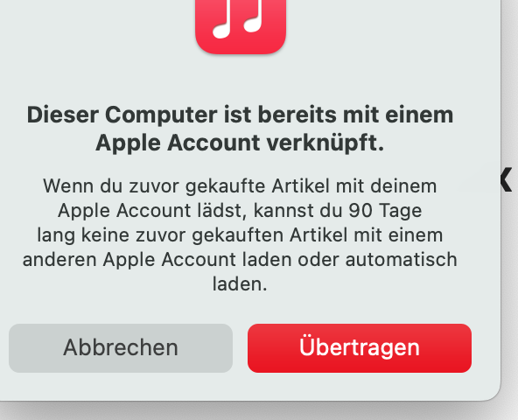Click the paragraph line starting 'Wenn du zuvor'
This screenshot has width=518, height=420.
pyautogui.click(x=240, y=186)
